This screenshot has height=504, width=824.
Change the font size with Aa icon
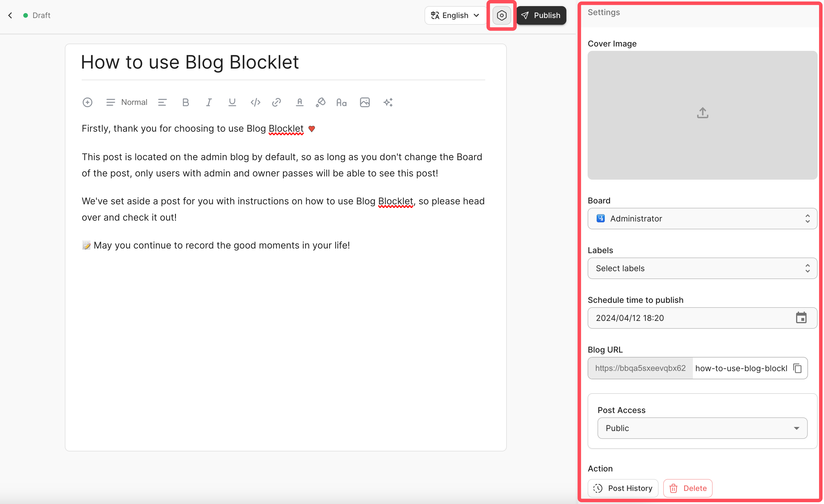(x=341, y=102)
